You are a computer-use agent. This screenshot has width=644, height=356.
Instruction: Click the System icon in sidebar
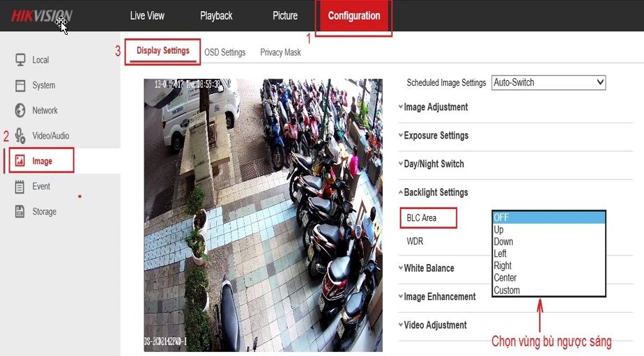click(20, 85)
